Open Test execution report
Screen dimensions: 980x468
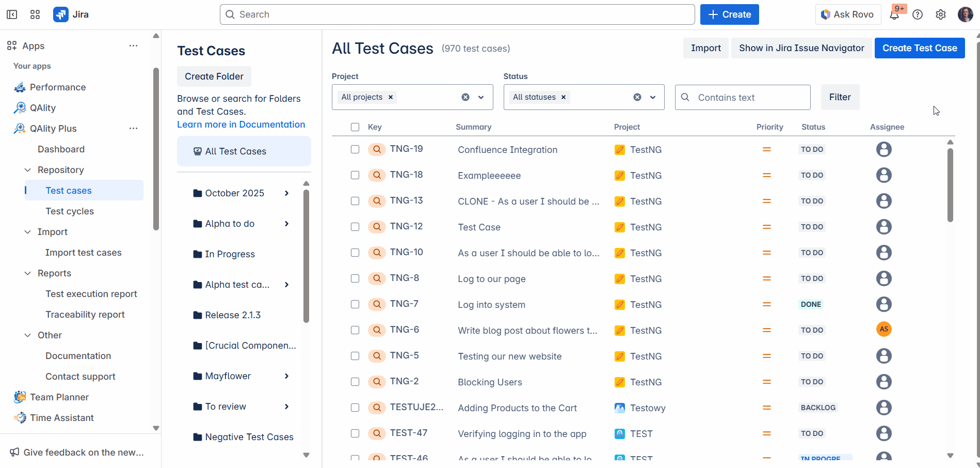[91, 294]
